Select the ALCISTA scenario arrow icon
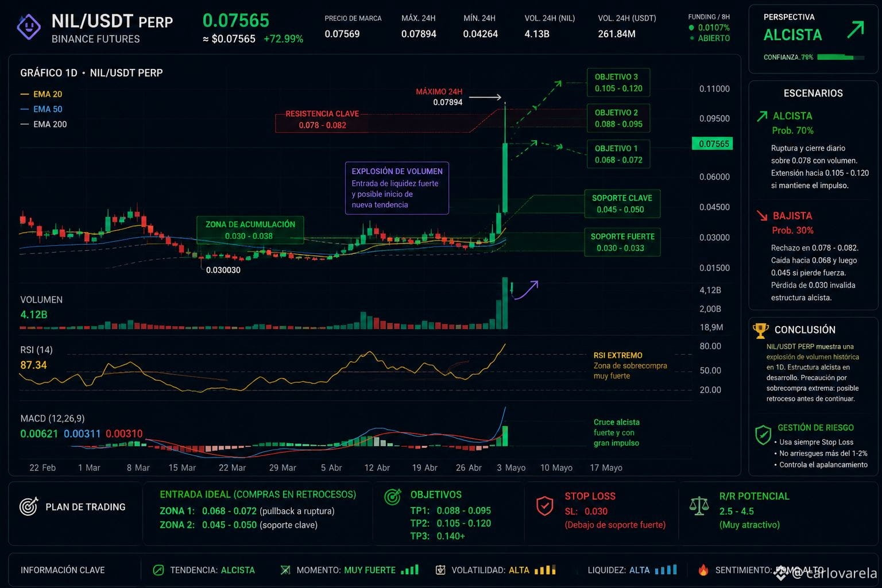The image size is (882, 588). (x=762, y=116)
